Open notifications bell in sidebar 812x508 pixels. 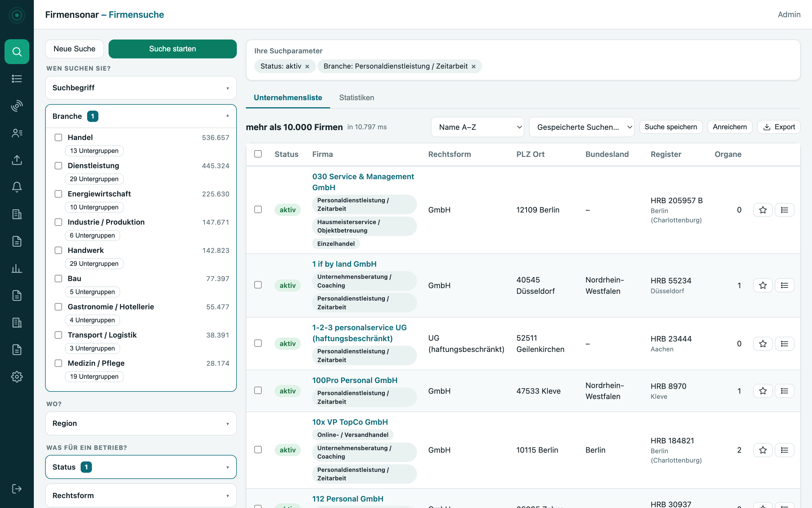click(17, 187)
